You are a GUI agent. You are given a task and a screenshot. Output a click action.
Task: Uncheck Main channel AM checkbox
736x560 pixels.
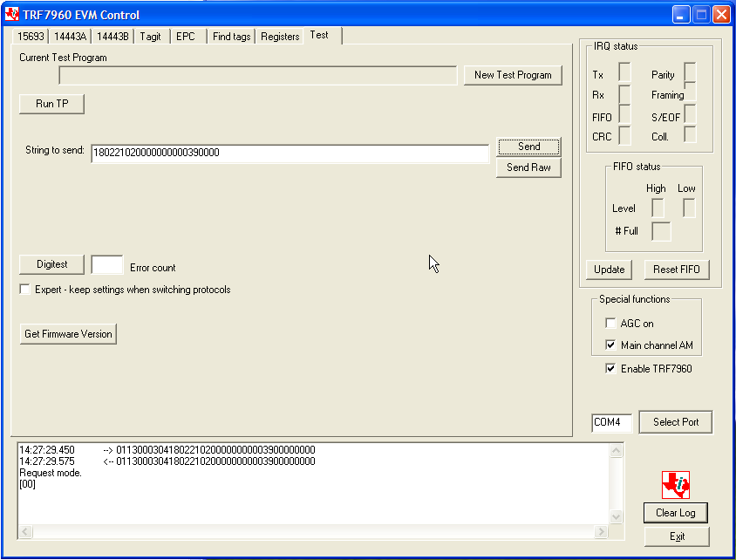tap(610, 345)
